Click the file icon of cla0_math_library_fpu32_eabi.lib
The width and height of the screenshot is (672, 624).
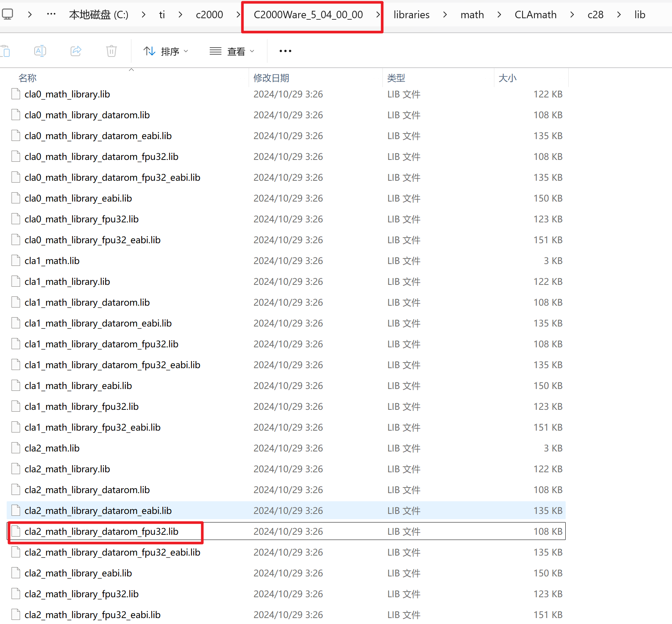pyautogui.click(x=16, y=240)
